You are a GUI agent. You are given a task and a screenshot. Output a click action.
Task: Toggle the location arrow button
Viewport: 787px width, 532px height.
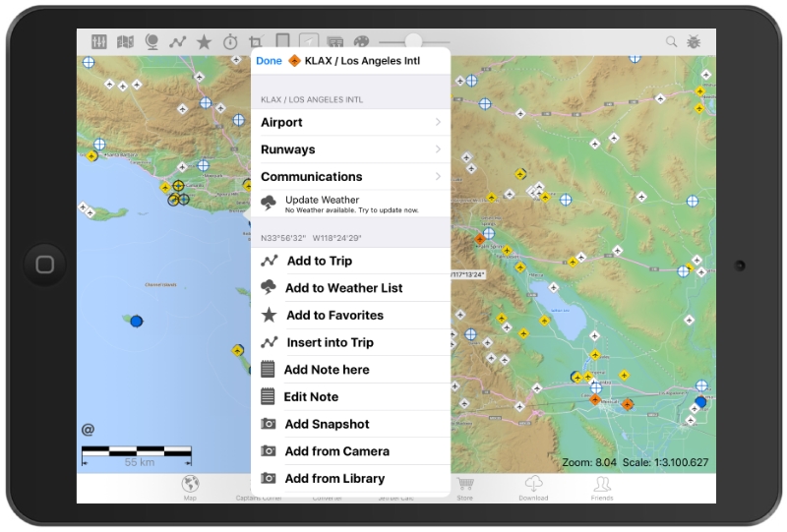click(x=309, y=41)
